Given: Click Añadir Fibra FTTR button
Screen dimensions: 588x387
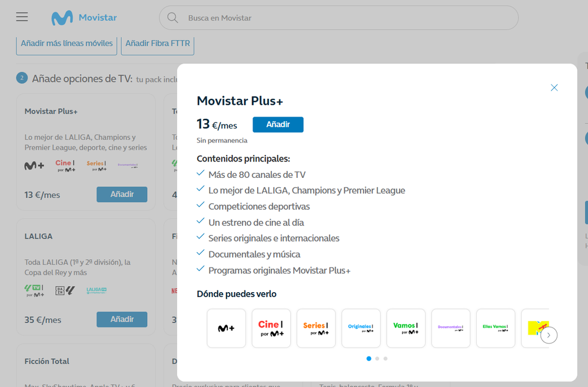Looking at the screenshot, I should (157, 44).
